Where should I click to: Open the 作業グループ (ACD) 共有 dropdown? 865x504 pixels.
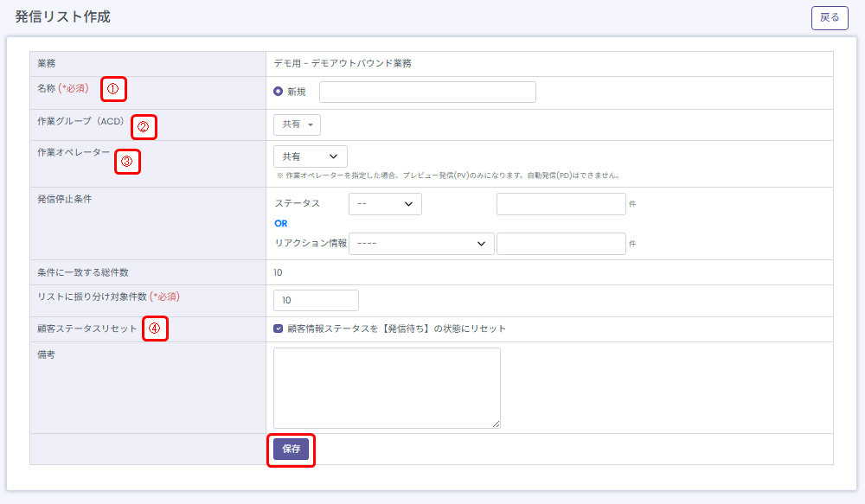(297, 124)
